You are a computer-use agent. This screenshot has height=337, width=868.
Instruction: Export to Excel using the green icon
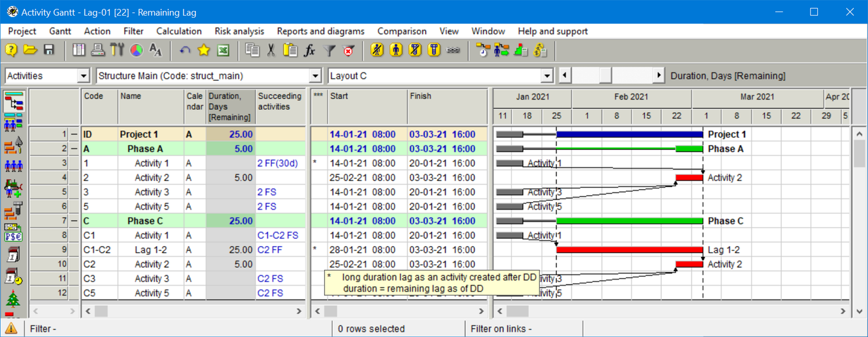pyautogui.click(x=223, y=50)
